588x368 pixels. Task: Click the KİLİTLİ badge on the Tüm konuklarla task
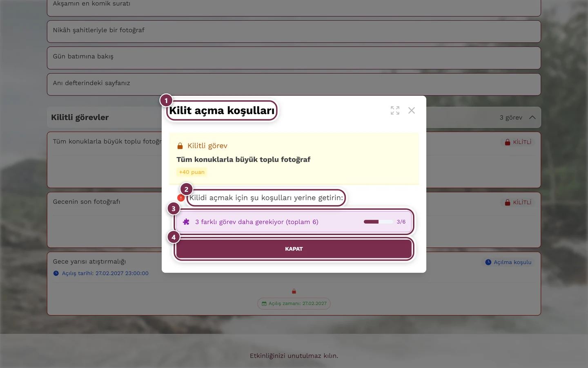point(518,142)
